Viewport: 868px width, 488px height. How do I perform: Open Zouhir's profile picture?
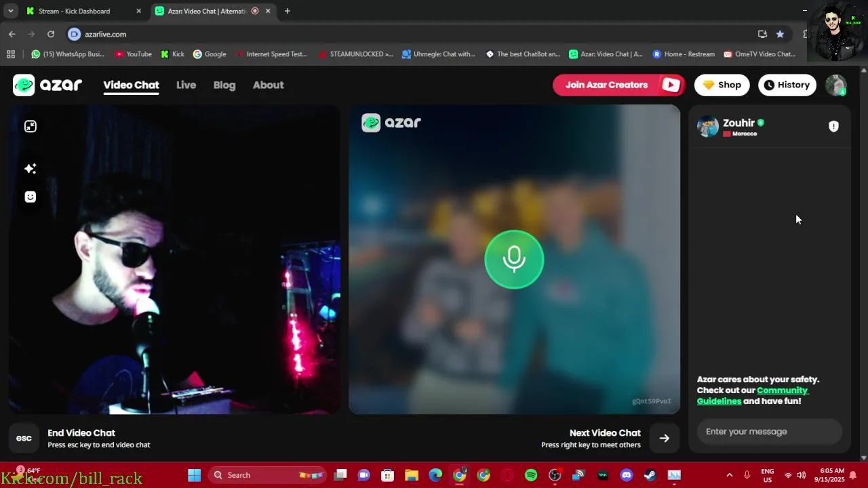coord(708,127)
